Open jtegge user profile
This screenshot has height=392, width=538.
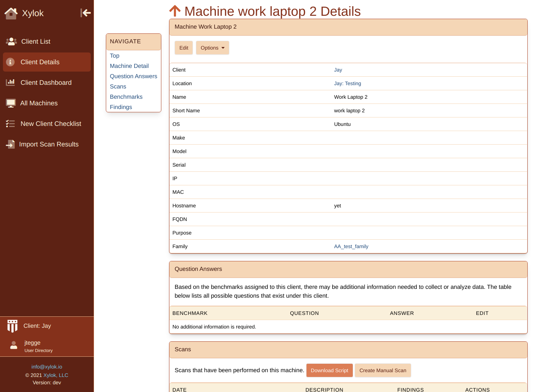coord(32,343)
